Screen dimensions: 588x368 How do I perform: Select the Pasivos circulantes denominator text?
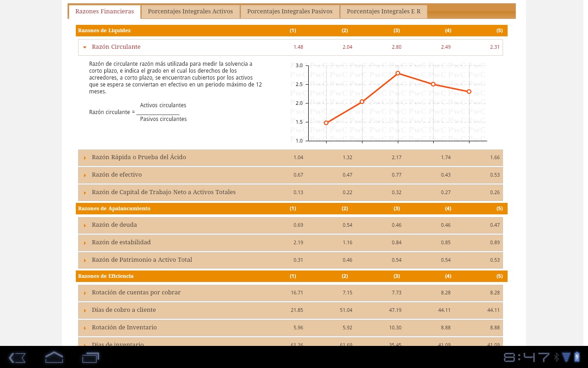click(x=163, y=119)
